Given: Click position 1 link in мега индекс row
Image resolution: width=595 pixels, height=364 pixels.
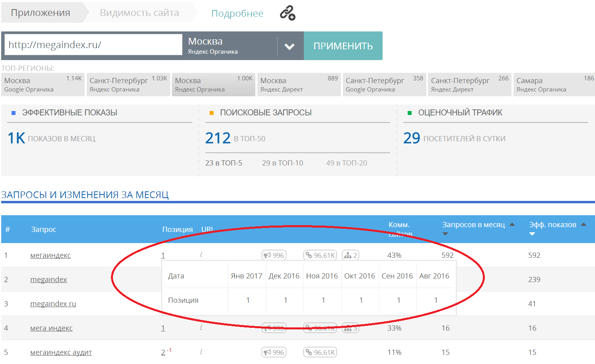Looking at the screenshot, I should (163, 328).
